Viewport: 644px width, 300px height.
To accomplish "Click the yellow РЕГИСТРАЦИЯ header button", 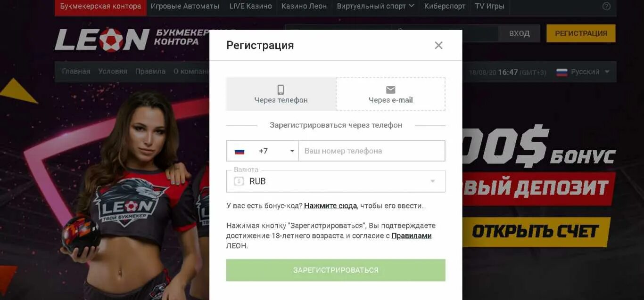I will pyautogui.click(x=581, y=33).
